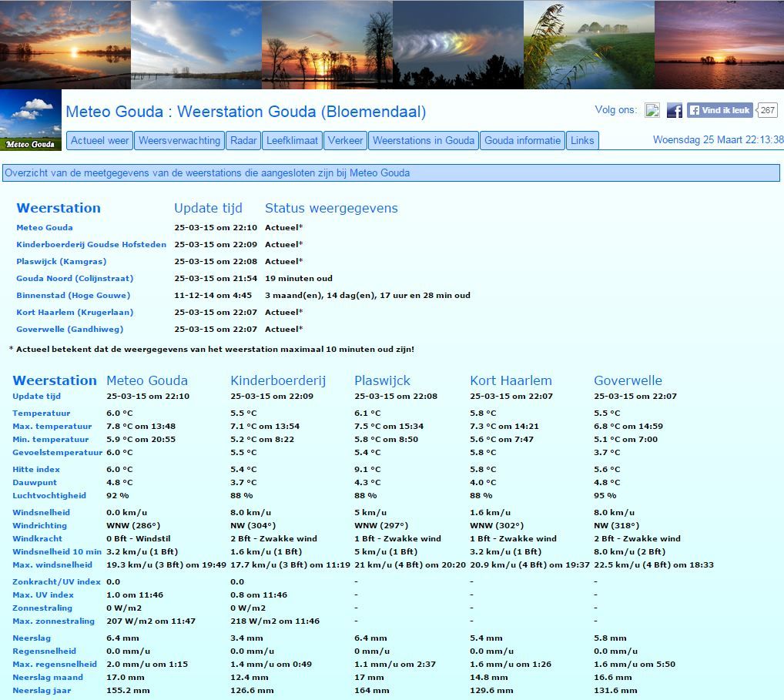Select the Radar menu item
The image size is (784, 700).
click(x=243, y=140)
